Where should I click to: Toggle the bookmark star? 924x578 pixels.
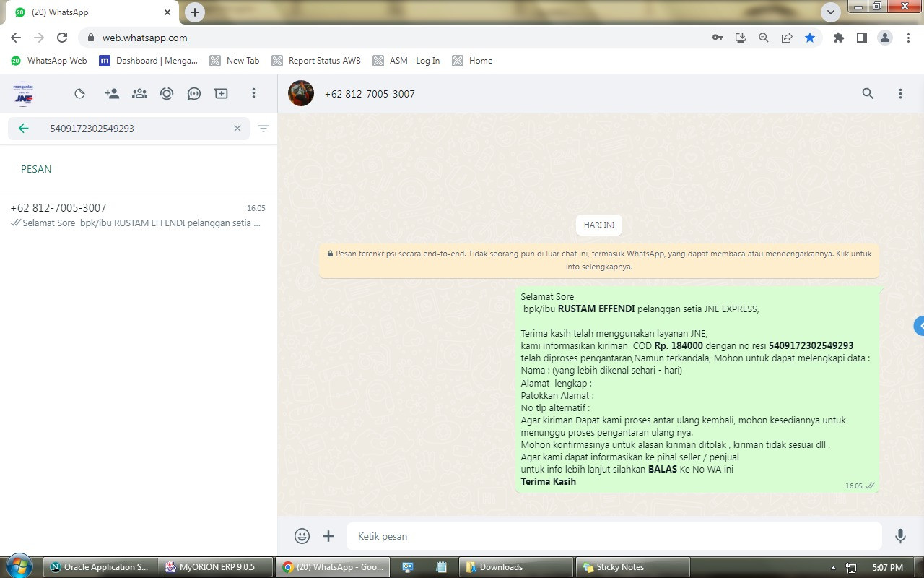click(810, 38)
